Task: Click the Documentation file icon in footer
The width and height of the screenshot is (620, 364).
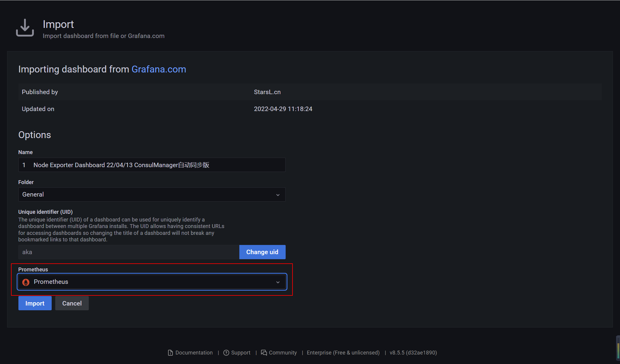Action: [x=170, y=353]
